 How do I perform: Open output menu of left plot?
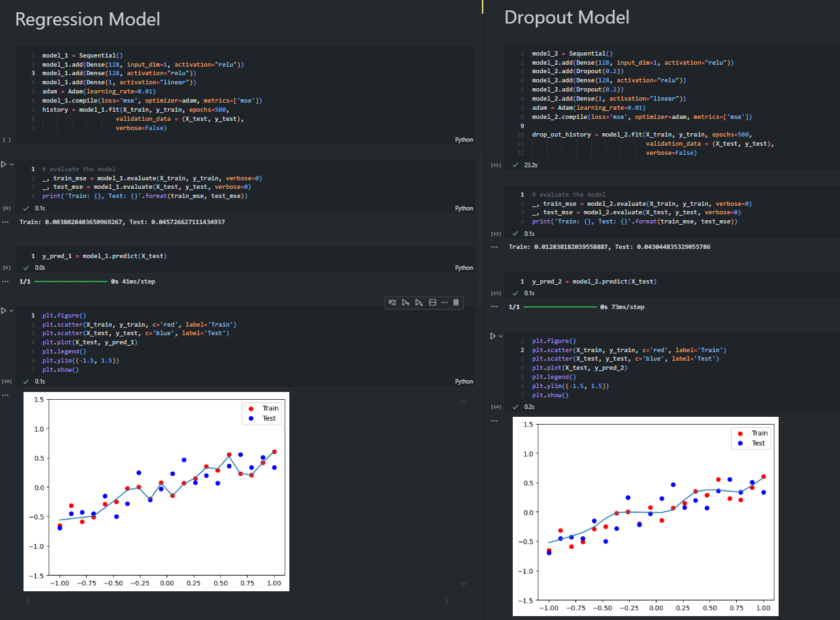[x=5, y=395]
